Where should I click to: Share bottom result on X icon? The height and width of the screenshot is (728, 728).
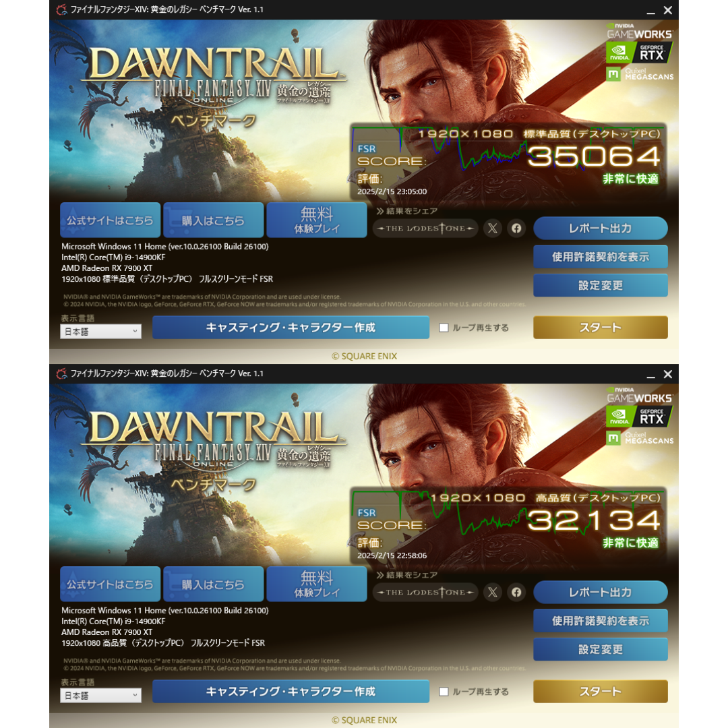coord(493,593)
